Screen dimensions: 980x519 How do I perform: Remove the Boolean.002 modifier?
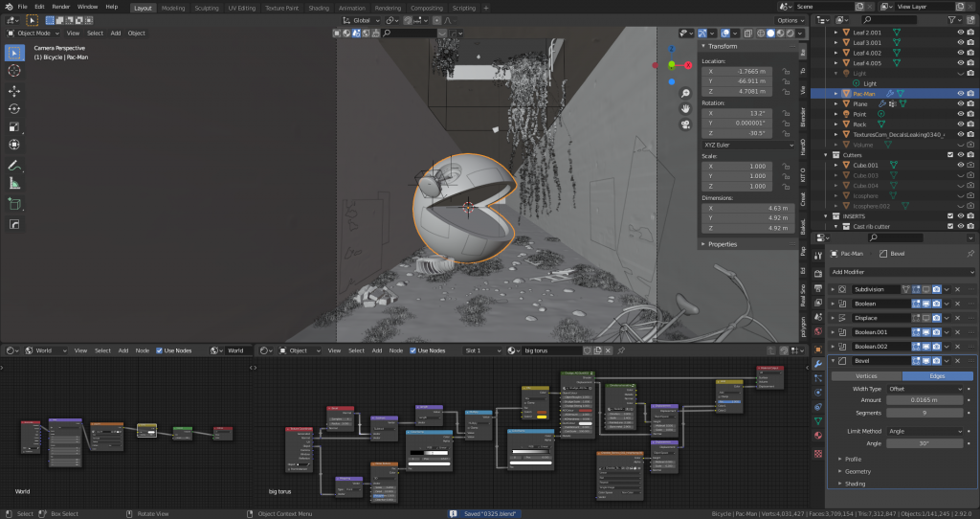957,347
